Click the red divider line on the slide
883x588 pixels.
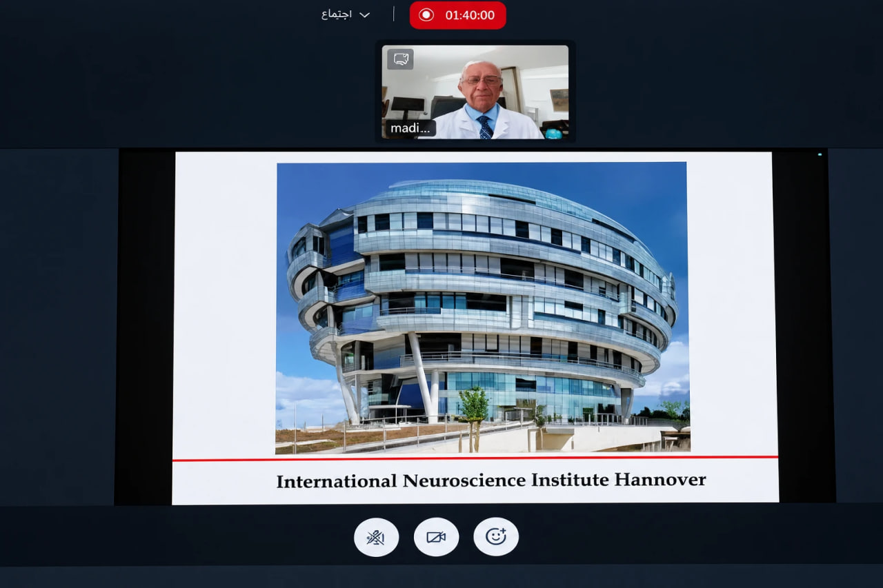[475, 458]
